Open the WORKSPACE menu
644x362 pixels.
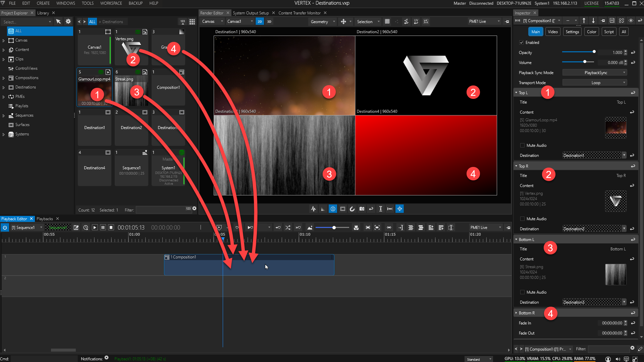[111, 3]
